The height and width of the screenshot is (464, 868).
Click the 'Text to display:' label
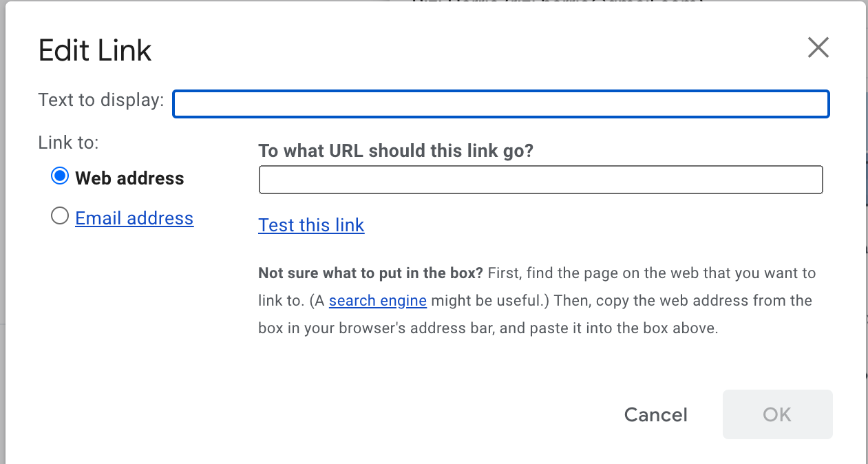click(x=101, y=101)
